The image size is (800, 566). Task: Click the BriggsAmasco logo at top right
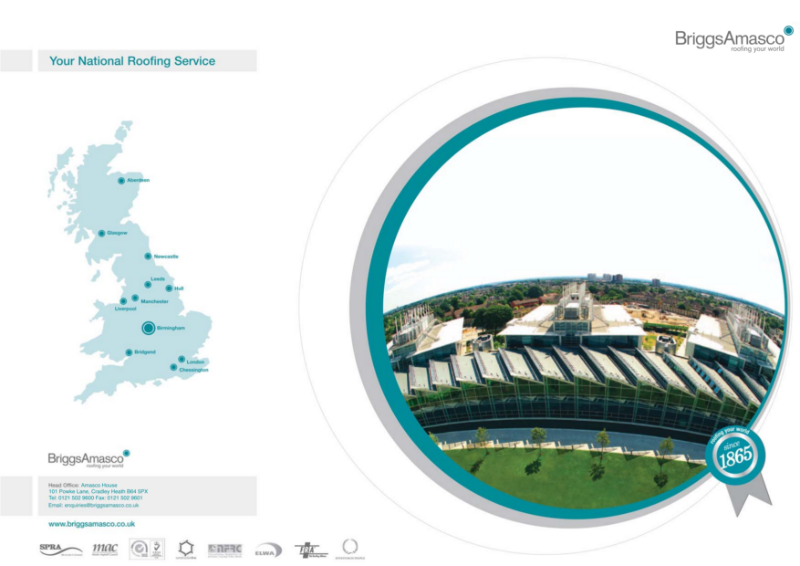point(734,39)
